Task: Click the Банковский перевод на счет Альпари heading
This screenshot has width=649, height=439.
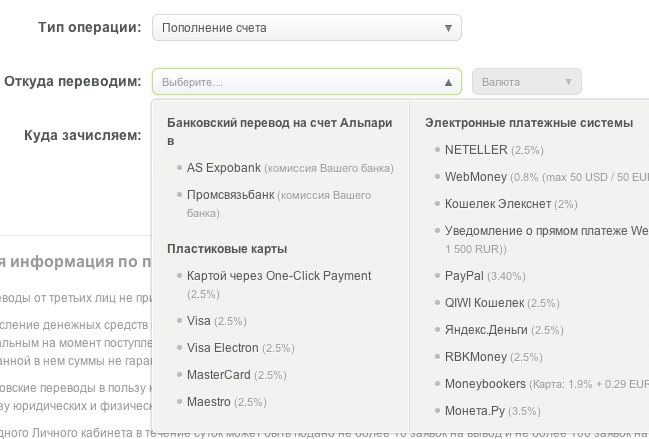Action: click(279, 132)
